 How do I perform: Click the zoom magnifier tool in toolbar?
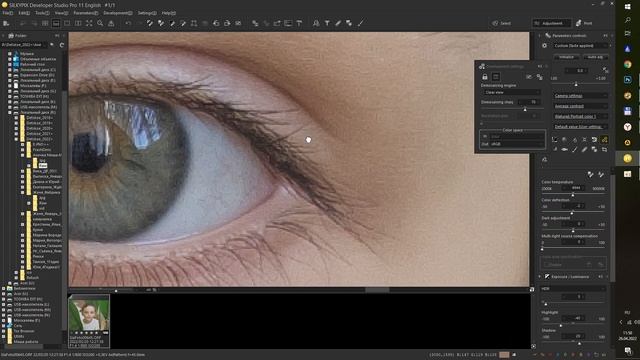100,23
